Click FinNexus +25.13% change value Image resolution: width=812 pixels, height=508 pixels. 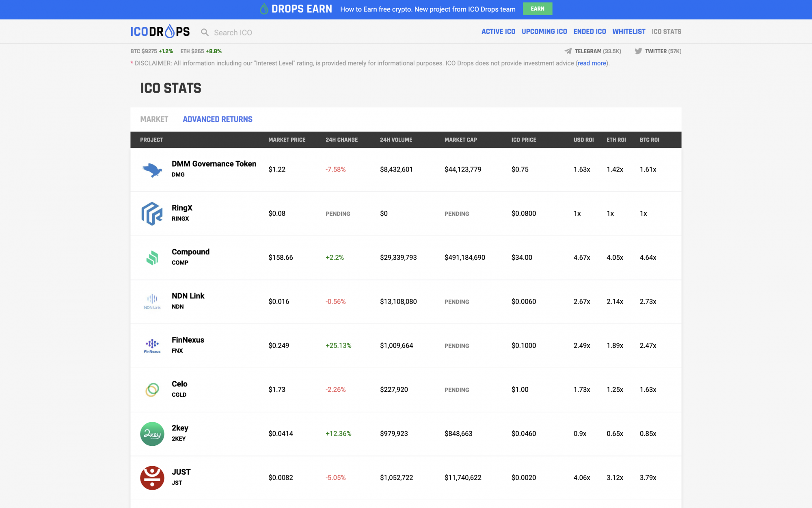[339, 346]
